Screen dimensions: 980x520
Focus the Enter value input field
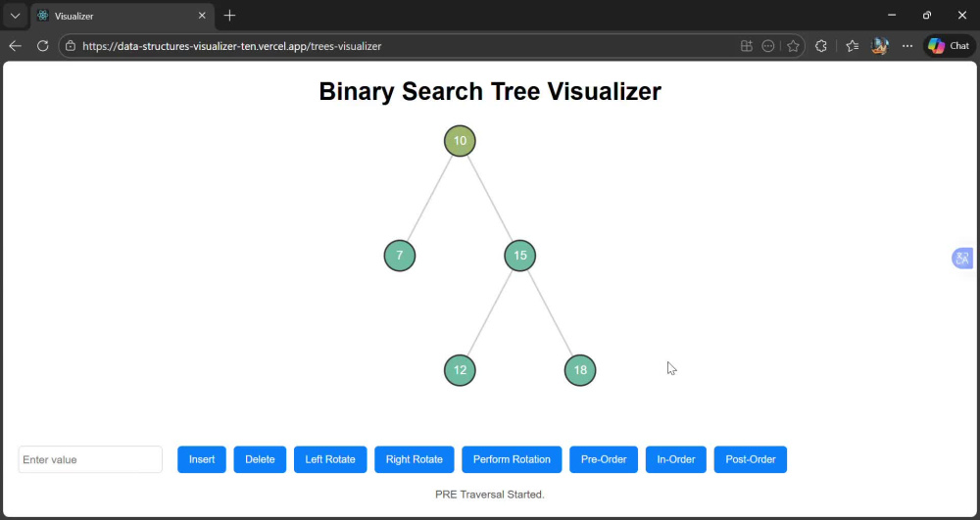click(x=90, y=459)
